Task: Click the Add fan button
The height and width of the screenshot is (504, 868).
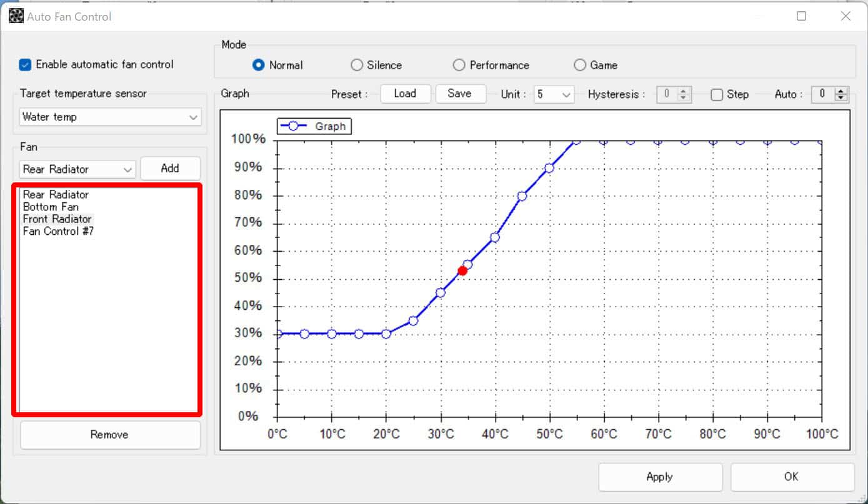Action: [170, 168]
